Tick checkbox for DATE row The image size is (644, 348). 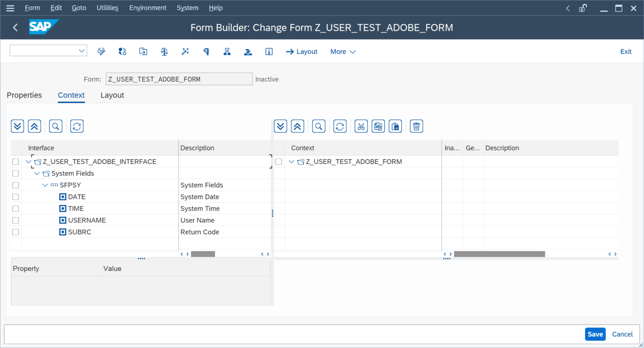[x=16, y=197]
